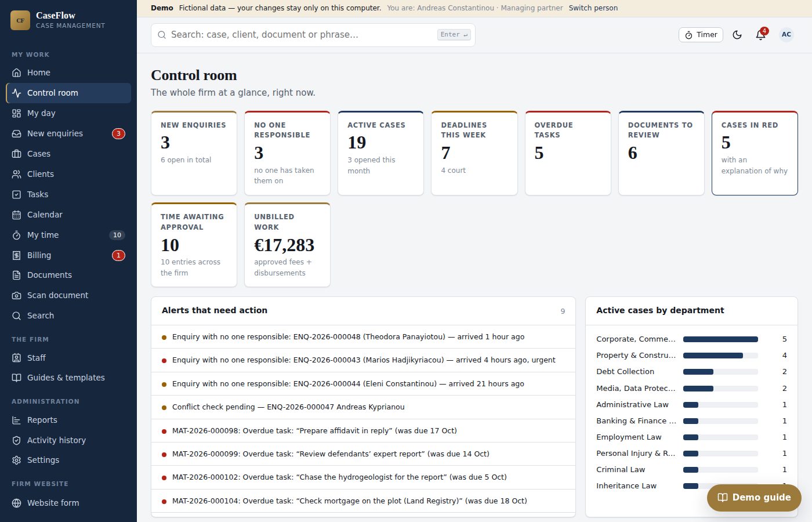Open Search in sidebar menu
Viewport: 812px width, 522px height.
coord(68,316)
